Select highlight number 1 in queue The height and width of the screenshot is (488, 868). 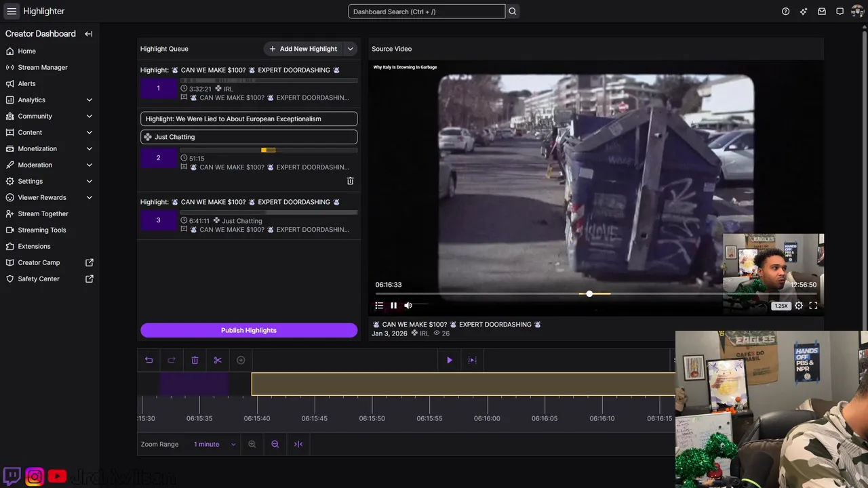coord(159,88)
